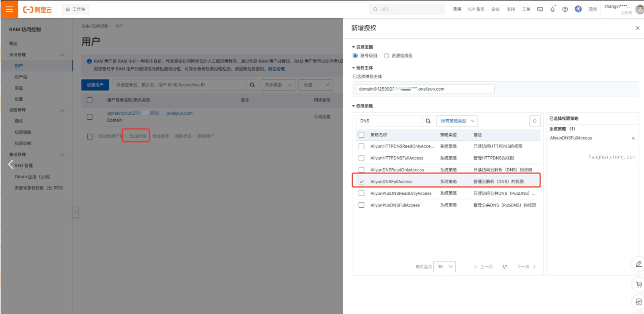Click the user filter search icon

(x=252, y=85)
